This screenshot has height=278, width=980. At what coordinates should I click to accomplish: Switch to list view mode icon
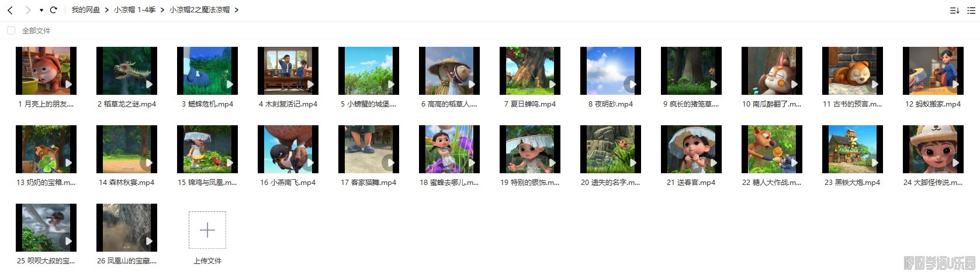[971, 11]
